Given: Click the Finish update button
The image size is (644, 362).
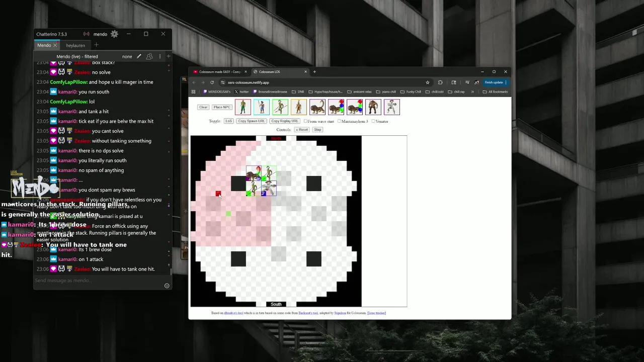Looking at the screenshot, I should 496,82.
